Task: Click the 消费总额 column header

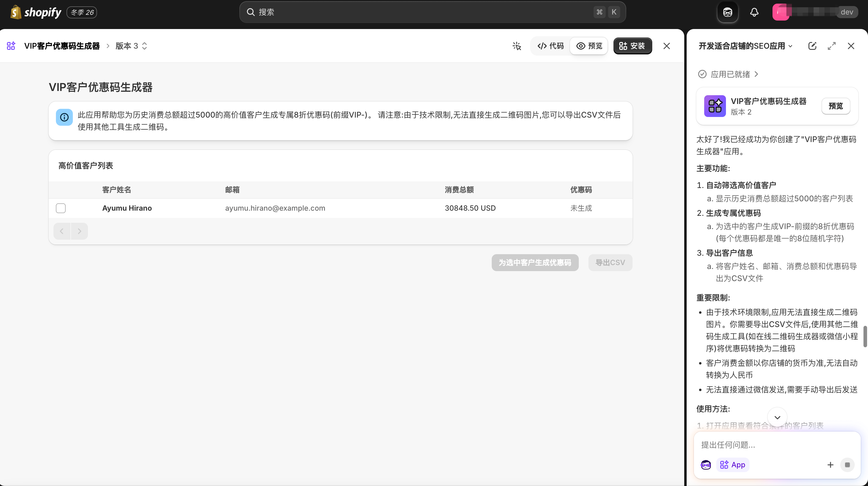Action: (x=459, y=190)
